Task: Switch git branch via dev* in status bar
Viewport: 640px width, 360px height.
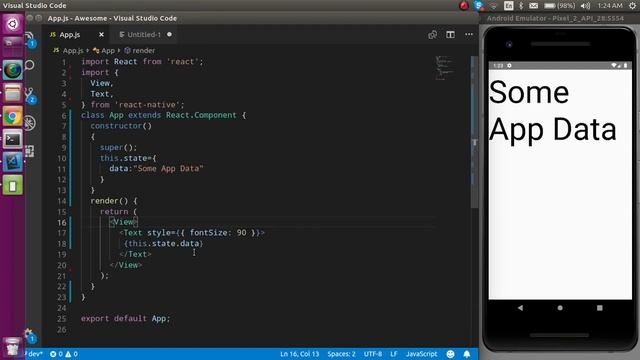Action: coord(35,354)
